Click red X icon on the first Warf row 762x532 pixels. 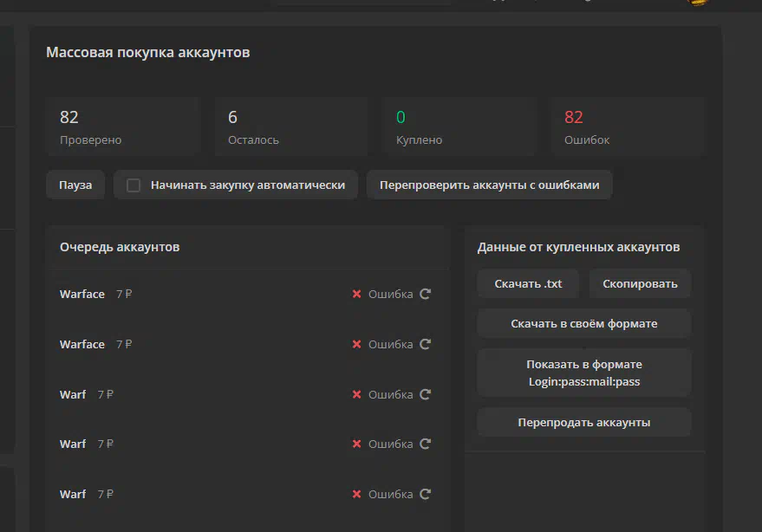356,394
